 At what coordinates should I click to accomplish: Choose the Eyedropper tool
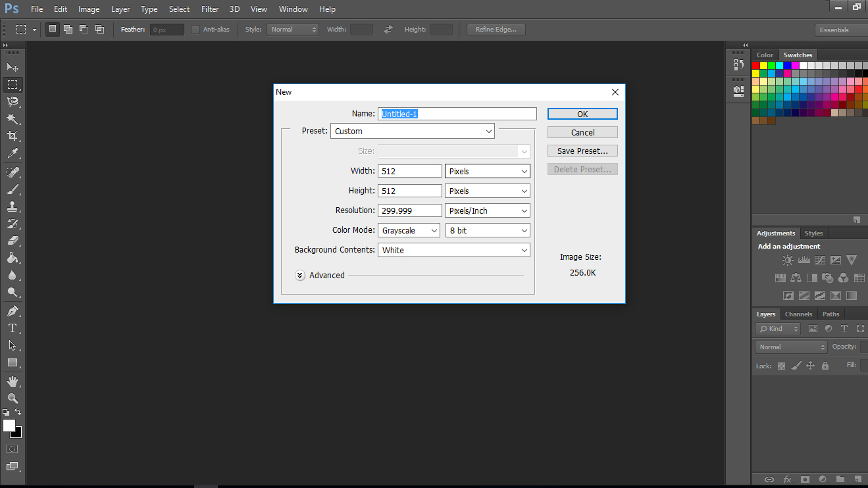(x=13, y=154)
